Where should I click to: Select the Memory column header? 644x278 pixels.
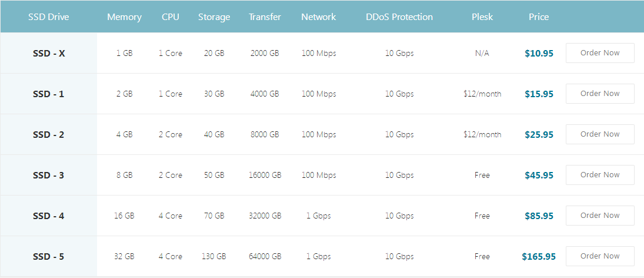(124, 17)
